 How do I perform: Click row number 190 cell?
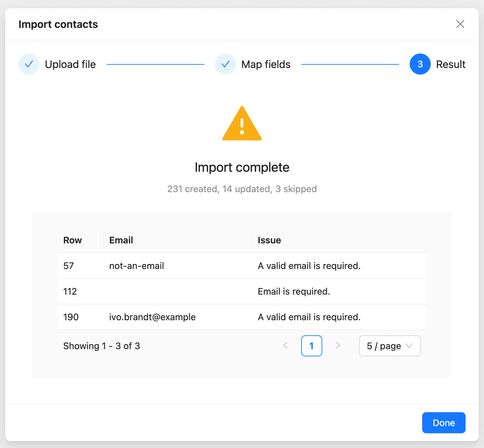[81, 317]
